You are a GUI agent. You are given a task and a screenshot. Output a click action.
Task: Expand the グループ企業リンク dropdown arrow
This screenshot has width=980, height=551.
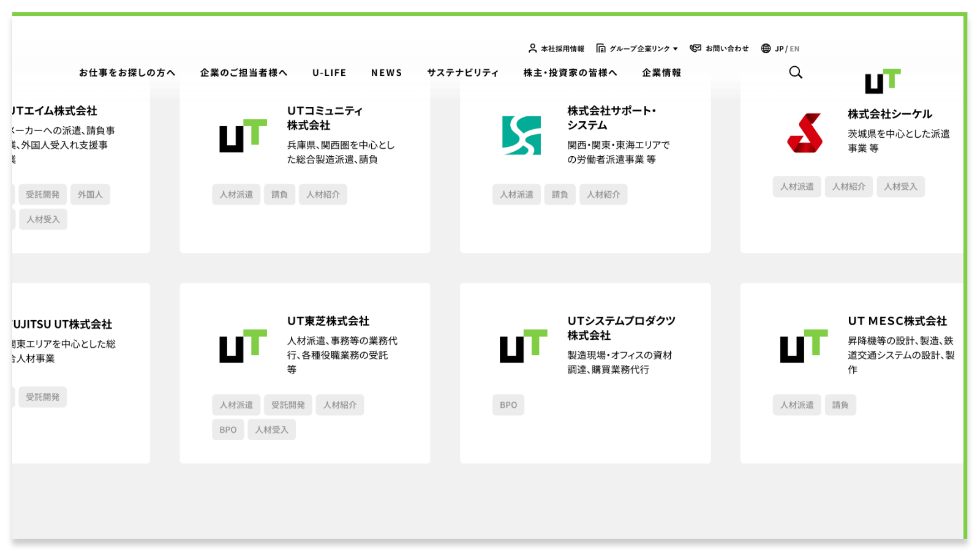[676, 49]
